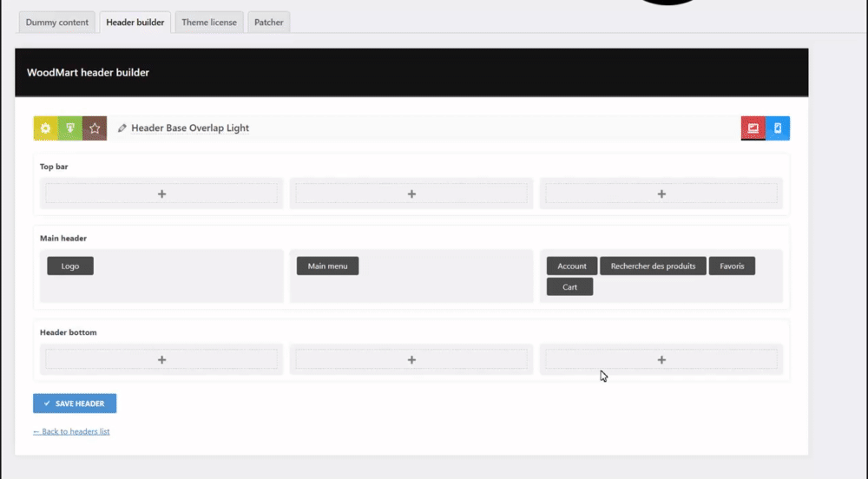
Task: Select the Favoris element
Action: pos(732,266)
